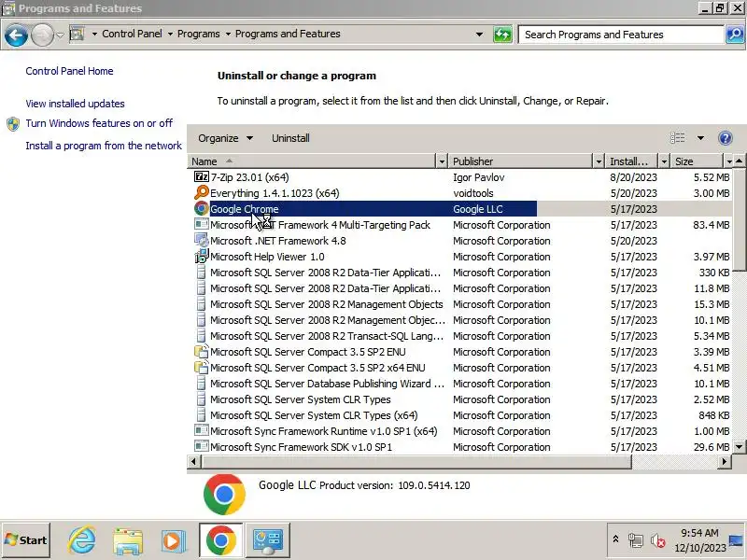Image resolution: width=747 pixels, height=560 pixels.
Task: Expand dropdown arrow after Programs breadcrumb
Action: [228, 34]
